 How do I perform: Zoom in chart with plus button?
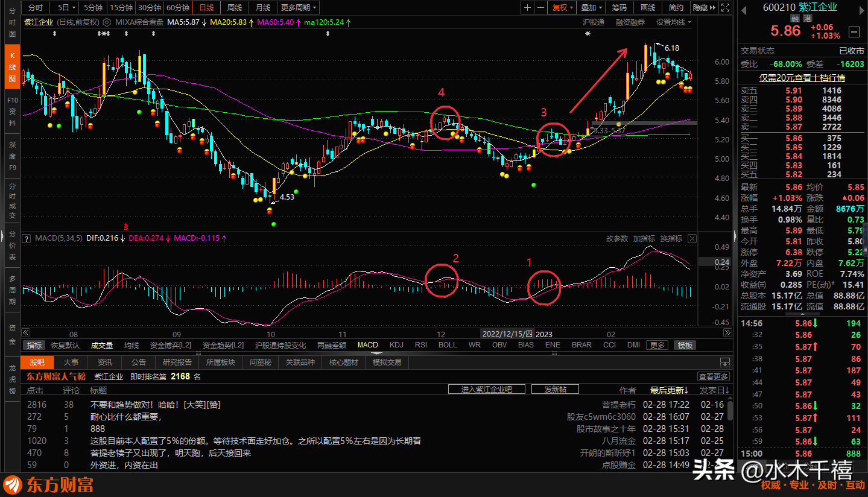(528, 8)
